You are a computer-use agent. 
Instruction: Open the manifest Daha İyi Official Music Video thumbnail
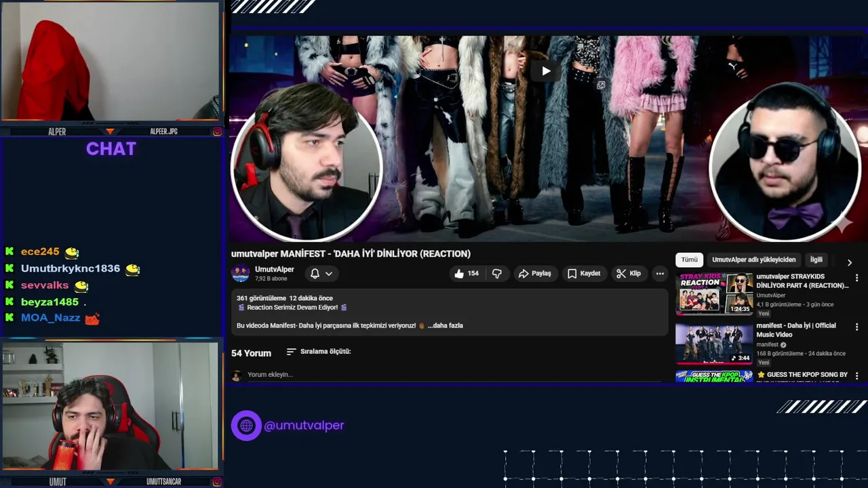(x=715, y=344)
